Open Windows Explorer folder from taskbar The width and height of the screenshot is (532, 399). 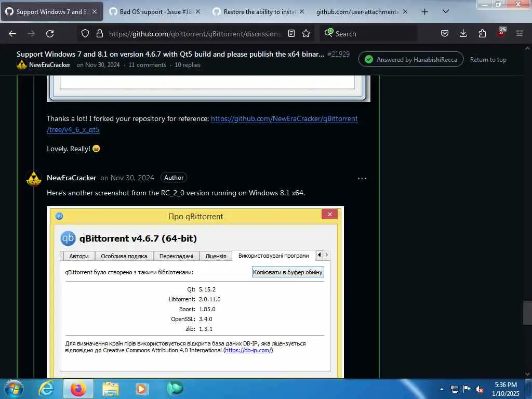[111, 389]
